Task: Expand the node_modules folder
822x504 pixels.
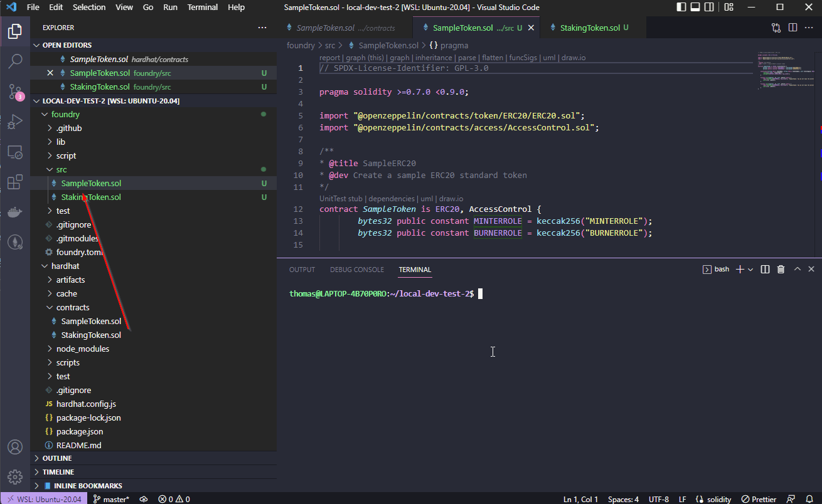Action: (x=51, y=349)
